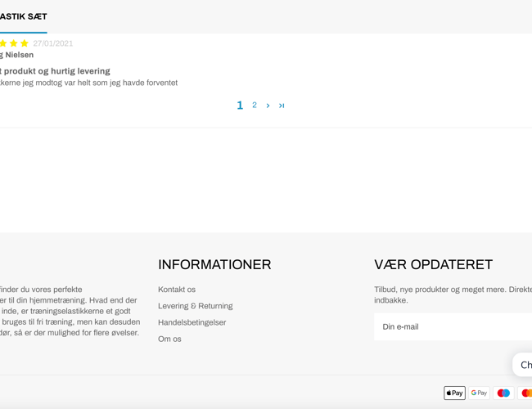Jump to last review page arrow
Screen dimensions: 532x409
[282, 106]
